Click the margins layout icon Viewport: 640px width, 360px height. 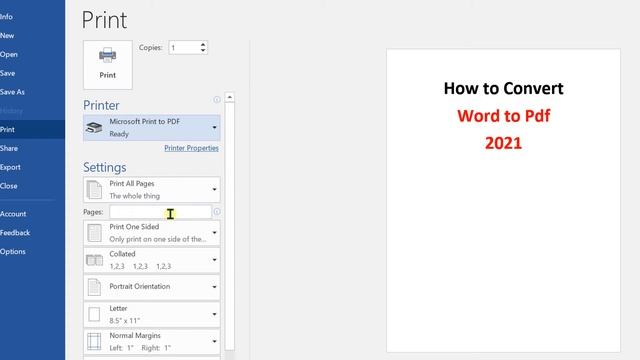pos(94,341)
